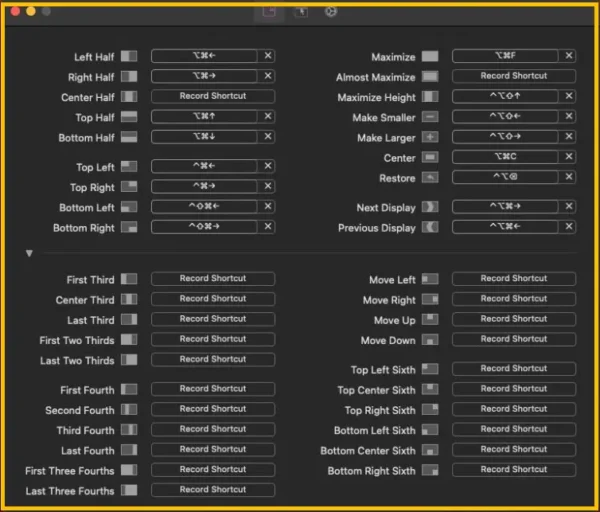Record shortcut for First Fourth

pyautogui.click(x=213, y=389)
